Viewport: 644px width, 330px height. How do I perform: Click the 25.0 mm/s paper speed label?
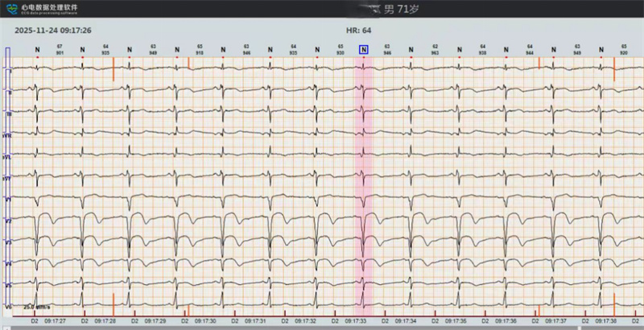coord(38,307)
